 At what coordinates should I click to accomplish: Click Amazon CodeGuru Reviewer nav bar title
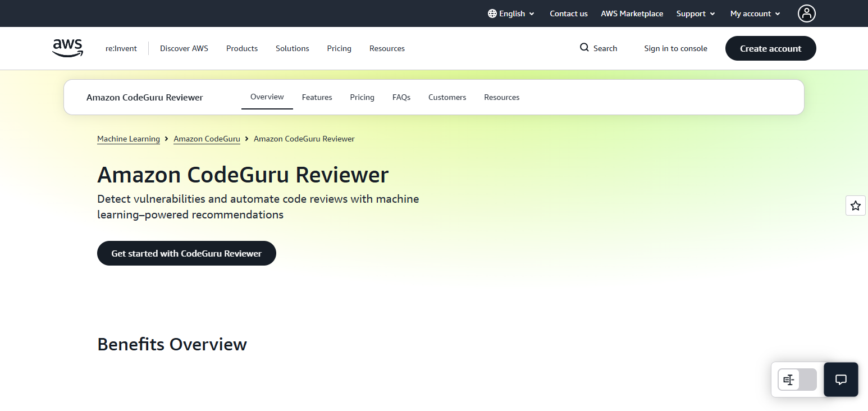[x=145, y=97]
